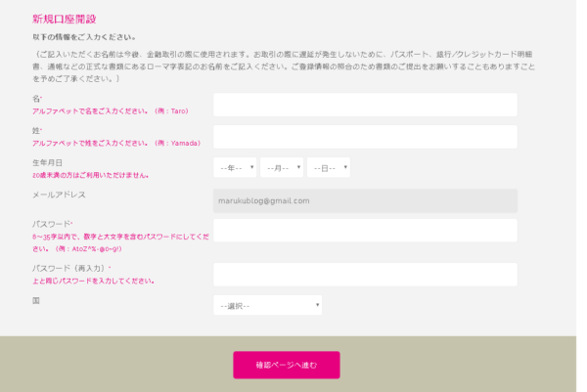Open the 年 (year) birthdate dropdown
587x392 pixels.
coord(235,168)
